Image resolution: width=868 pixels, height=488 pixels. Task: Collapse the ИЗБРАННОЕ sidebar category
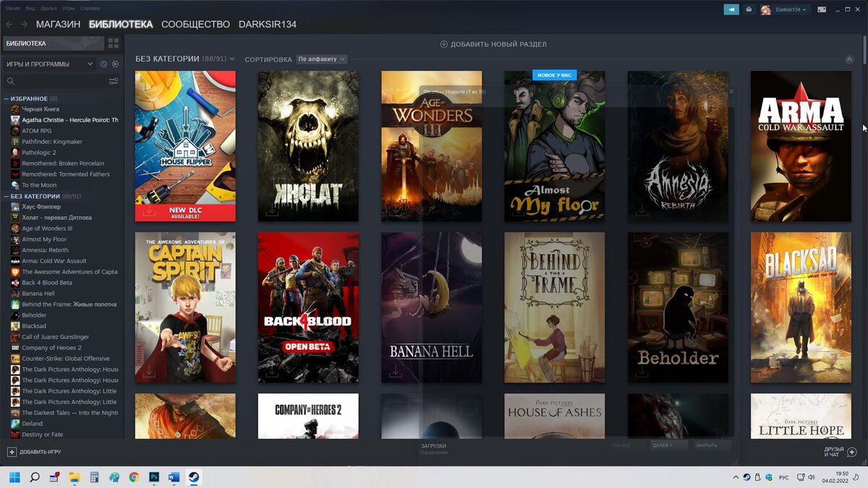[7, 98]
